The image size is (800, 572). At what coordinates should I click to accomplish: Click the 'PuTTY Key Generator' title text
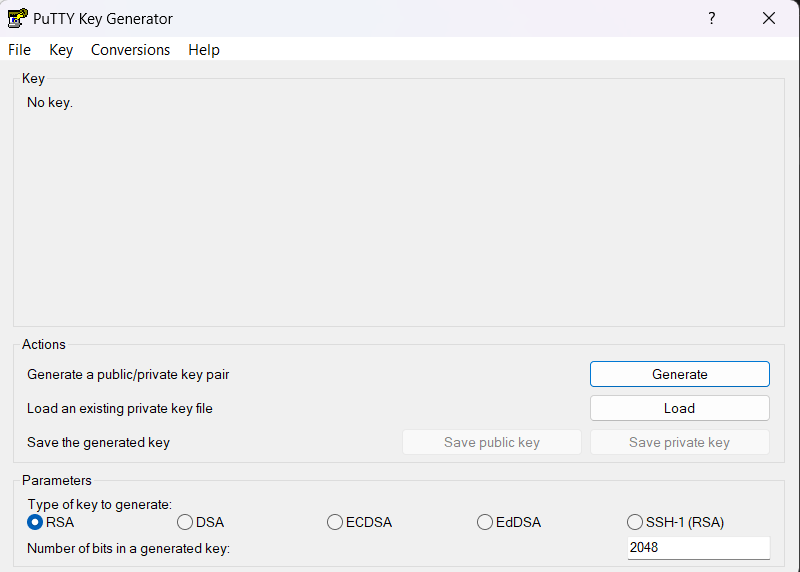click(x=103, y=19)
